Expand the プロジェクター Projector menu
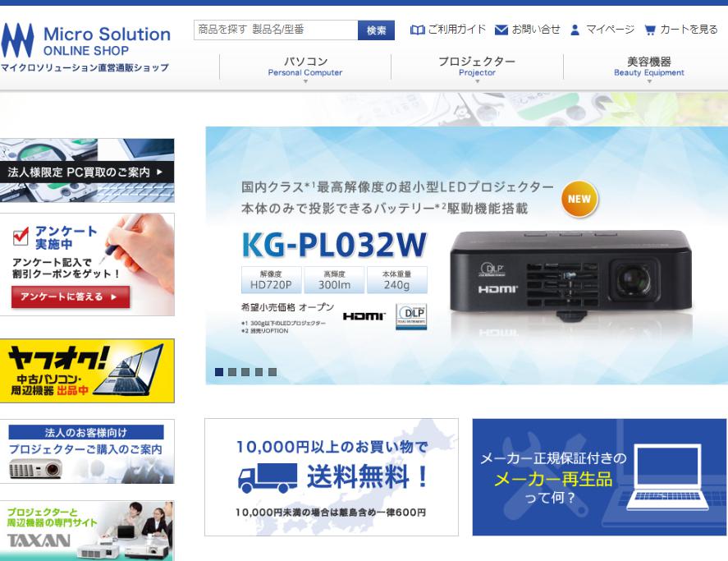Screen dimensions: 728x561 pos(477,67)
